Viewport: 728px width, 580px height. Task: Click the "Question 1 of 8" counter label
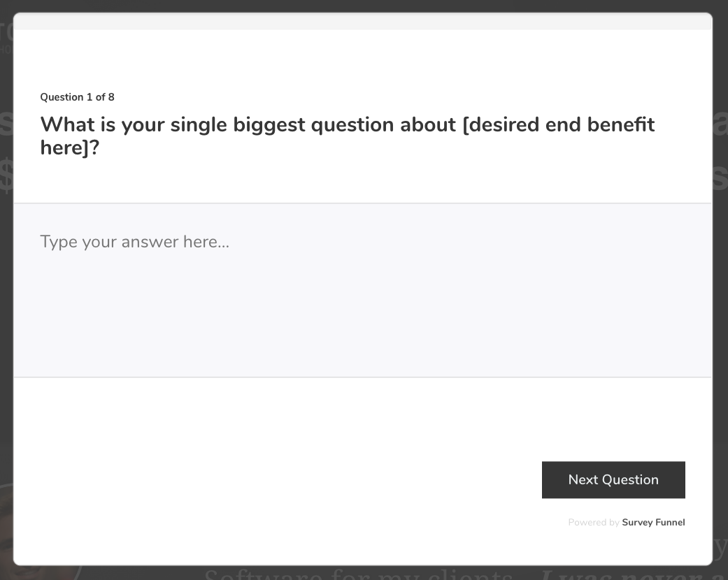tap(77, 97)
